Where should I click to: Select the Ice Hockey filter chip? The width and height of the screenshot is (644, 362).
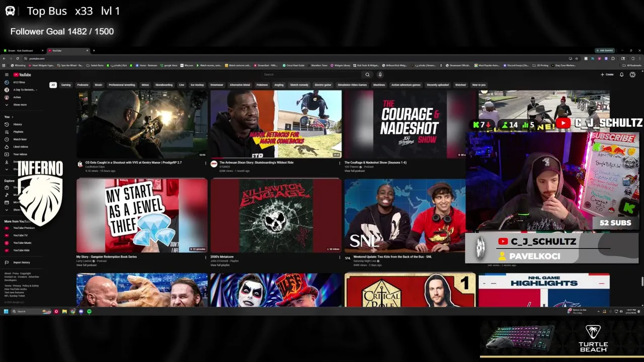tap(197, 84)
